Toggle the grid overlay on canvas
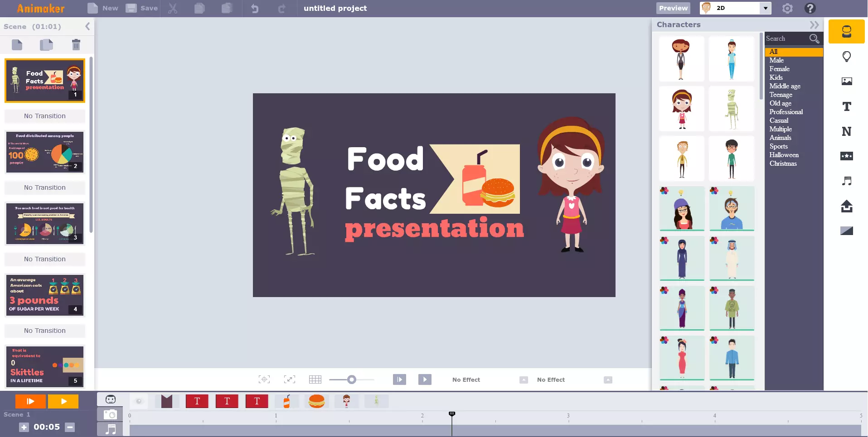868x437 pixels. click(x=315, y=379)
